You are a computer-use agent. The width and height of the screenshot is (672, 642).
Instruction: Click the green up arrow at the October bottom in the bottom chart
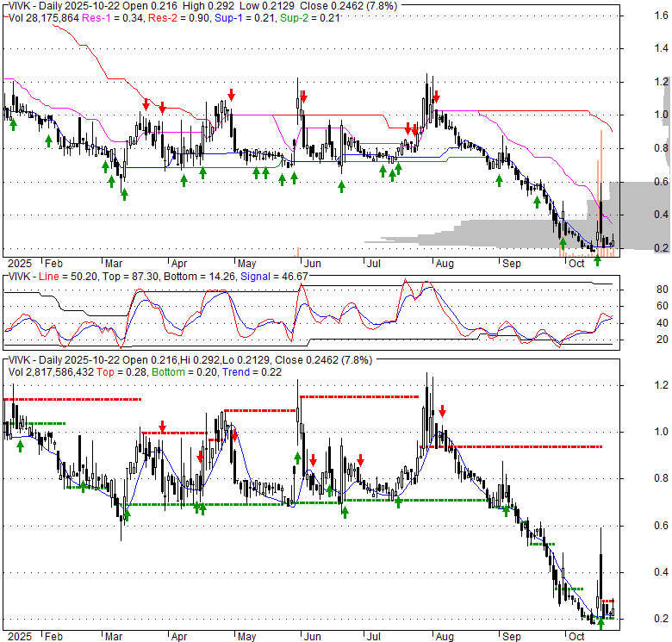click(600, 623)
